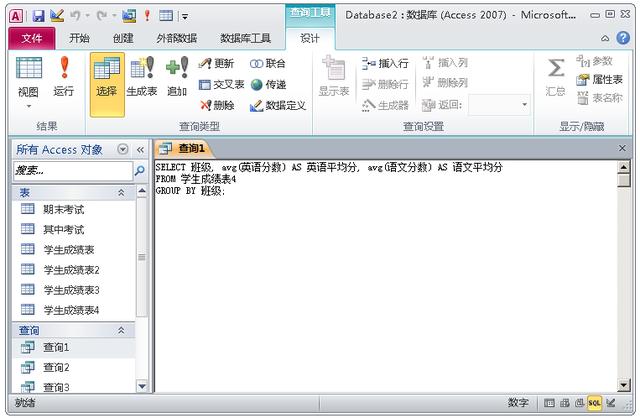Click the Undo icon in title bar
Viewport: 640px width, 418px height.
(75, 16)
